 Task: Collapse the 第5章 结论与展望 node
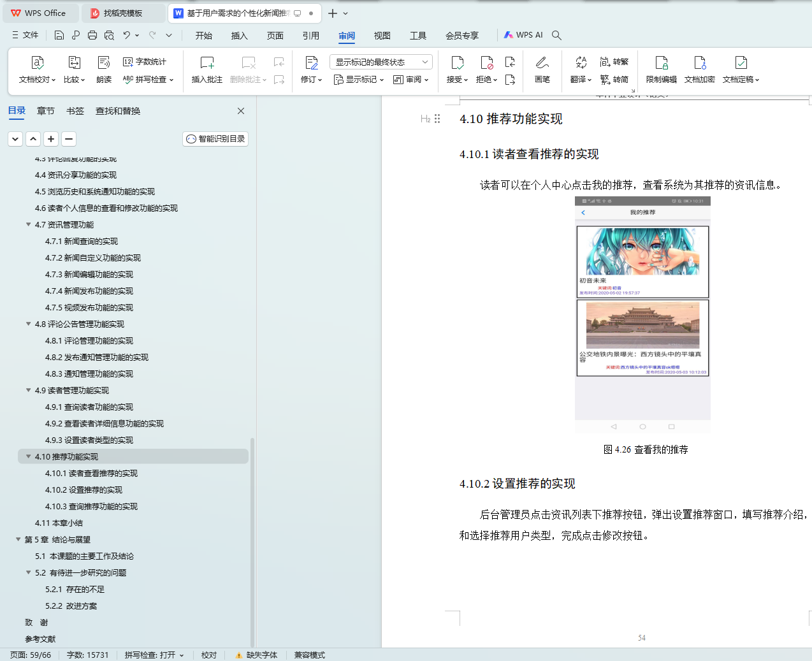[x=18, y=539]
